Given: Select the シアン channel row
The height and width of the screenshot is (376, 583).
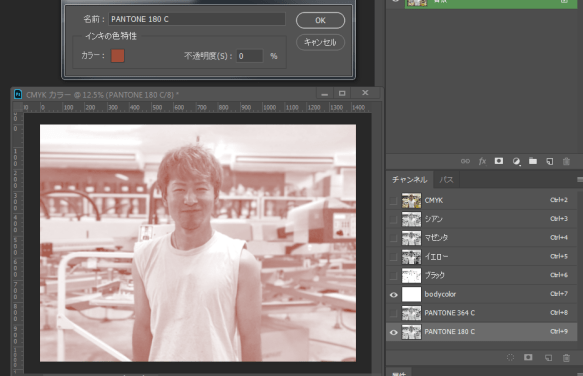Looking at the screenshot, I should [x=481, y=219].
